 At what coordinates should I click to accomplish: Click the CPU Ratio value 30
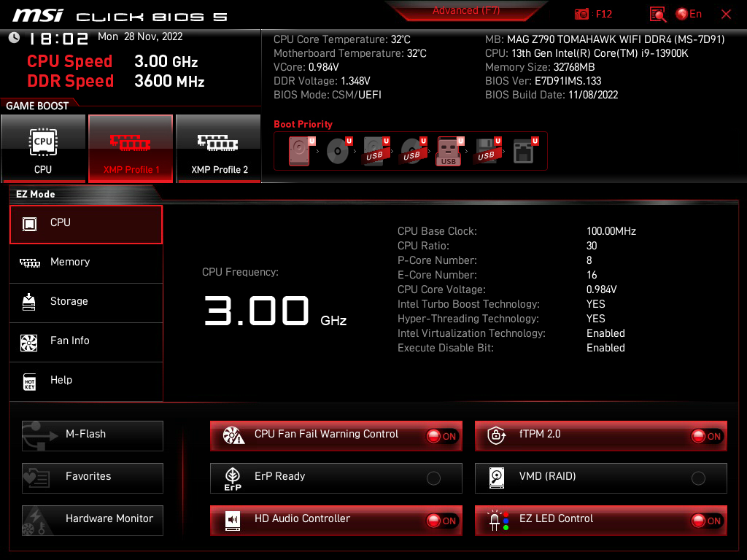pyautogui.click(x=592, y=246)
